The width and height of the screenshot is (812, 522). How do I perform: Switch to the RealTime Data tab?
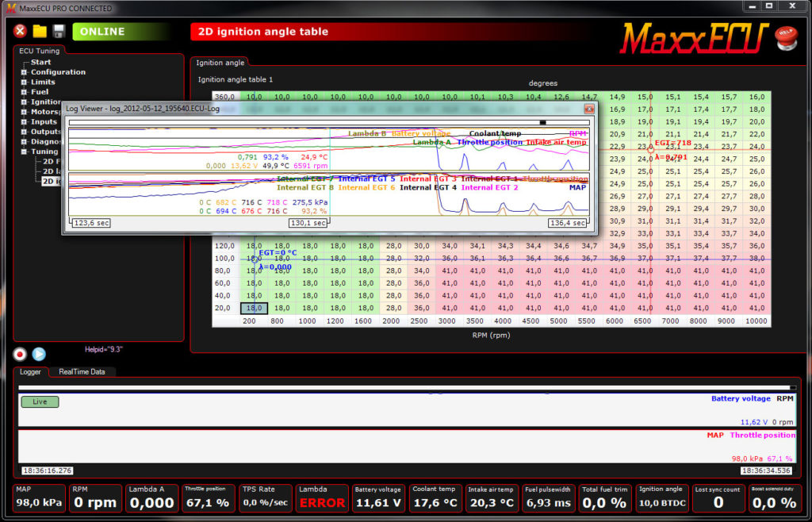click(83, 370)
